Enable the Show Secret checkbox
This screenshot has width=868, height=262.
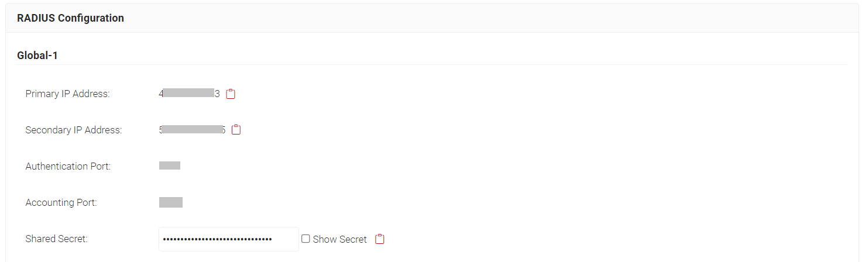(x=306, y=239)
